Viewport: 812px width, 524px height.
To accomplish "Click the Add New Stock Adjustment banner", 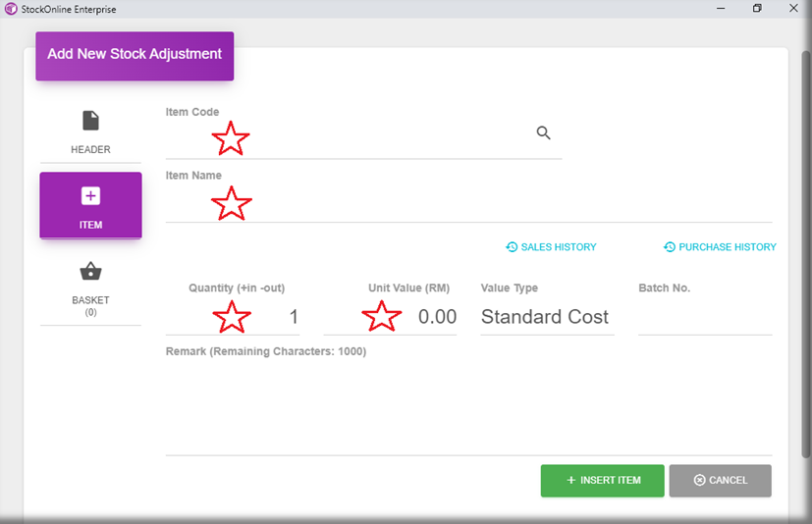I will click(x=135, y=55).
